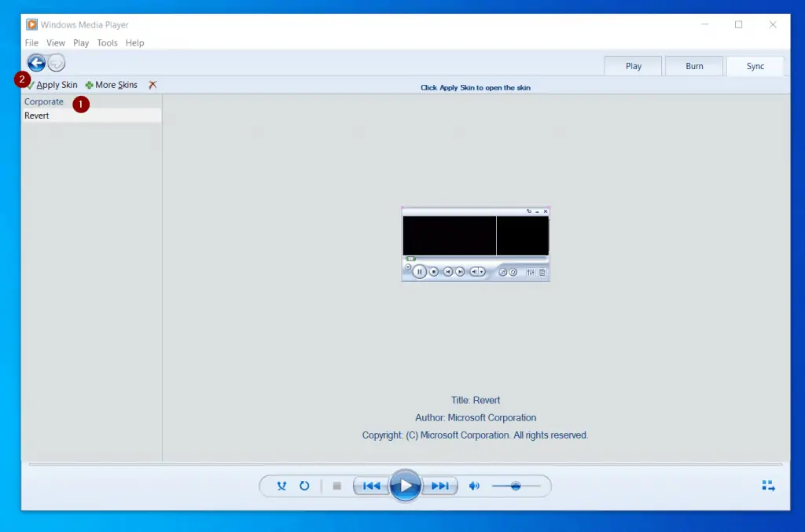Select the Corporate skin in the list
Screen dimensions: 805x532
coord(44,101)
